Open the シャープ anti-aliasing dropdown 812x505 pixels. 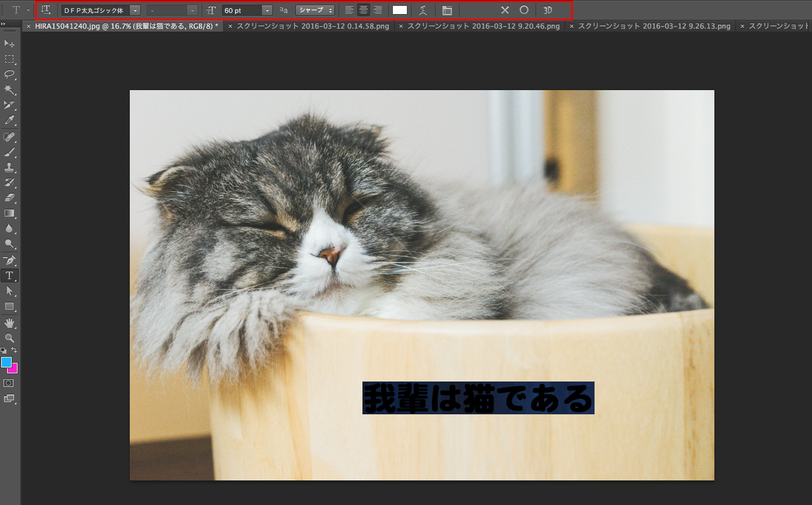pos(315,10)
